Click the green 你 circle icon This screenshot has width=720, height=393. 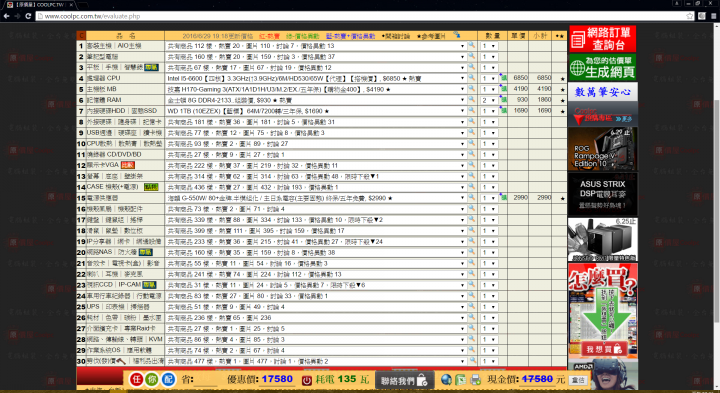point(152,379)
